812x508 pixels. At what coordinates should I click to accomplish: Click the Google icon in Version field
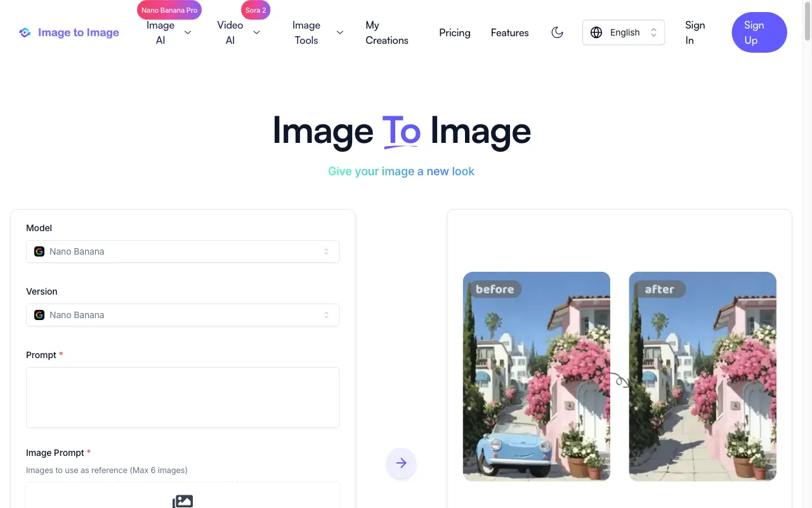pyautogui.click(x=39, y=315)
